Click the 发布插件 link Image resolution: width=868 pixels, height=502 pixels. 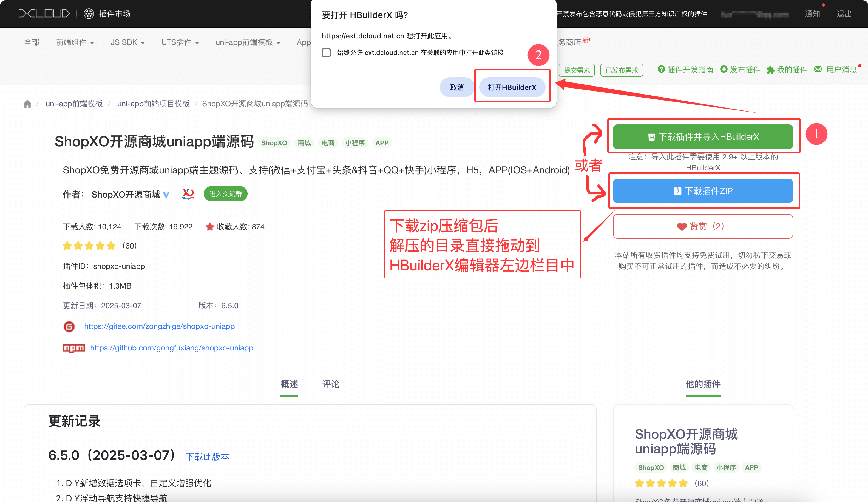pos(745,70)
